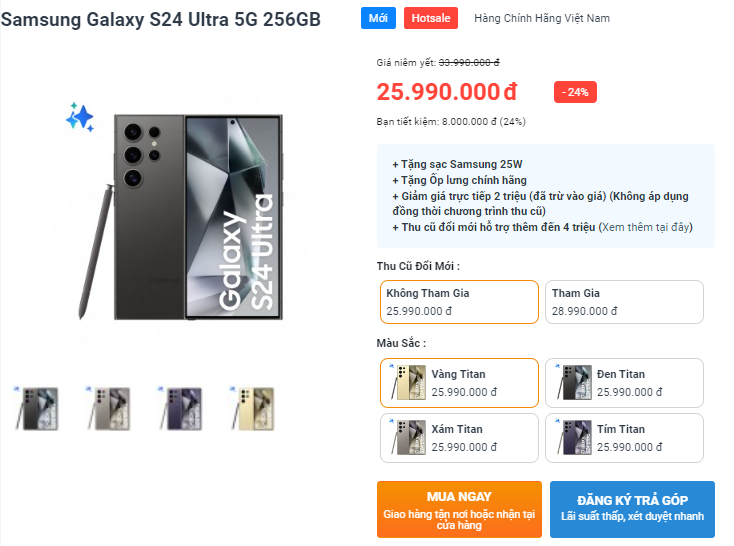Screen dimensions: 734x546
Task: Click the Tím Titan phone icon
Action: click(572, 438)
